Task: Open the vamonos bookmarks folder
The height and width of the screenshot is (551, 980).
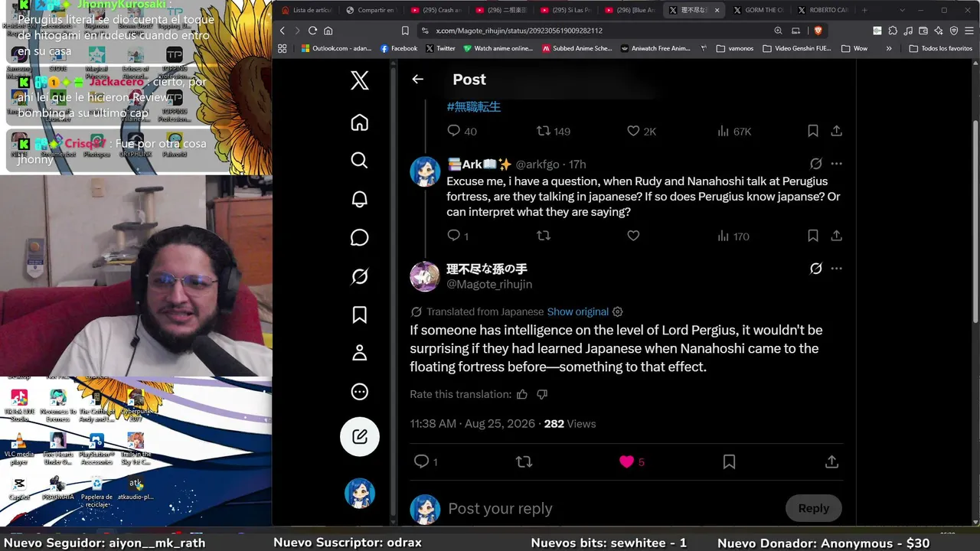Action: pos(734,48)
